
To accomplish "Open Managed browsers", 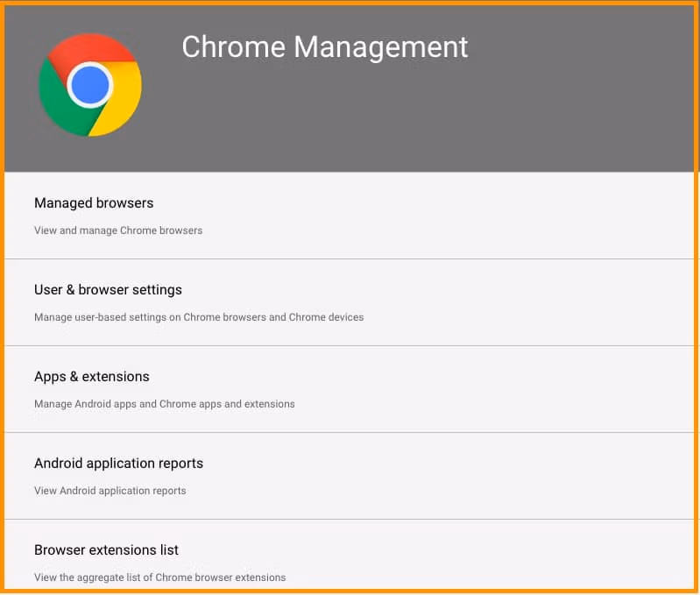I will tap(94, 203).
